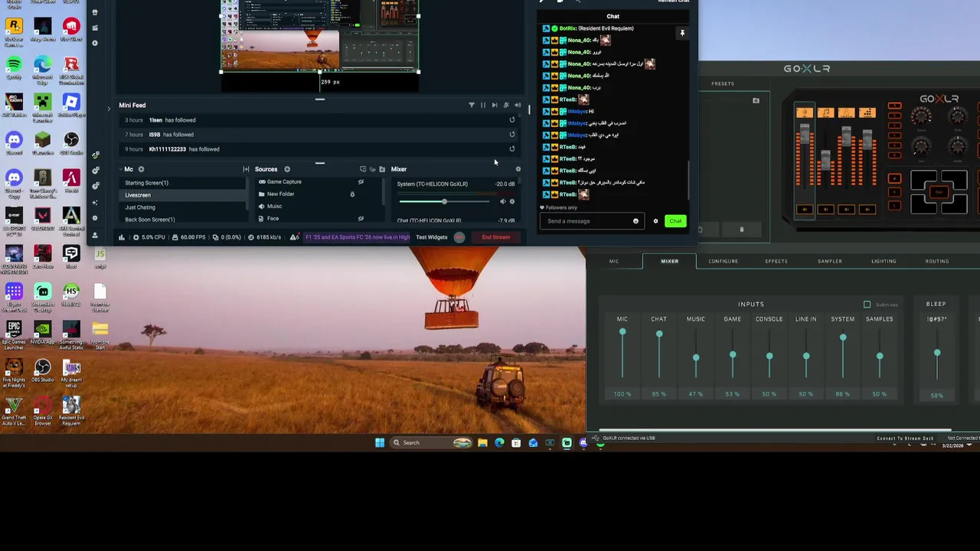Switch to MIXER tab in GoXLR
980x551 pixels.
[x=670, y=261]
